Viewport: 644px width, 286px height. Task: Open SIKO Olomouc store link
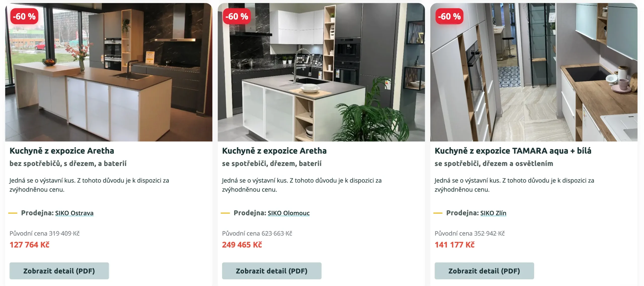(x=289, y=213)
